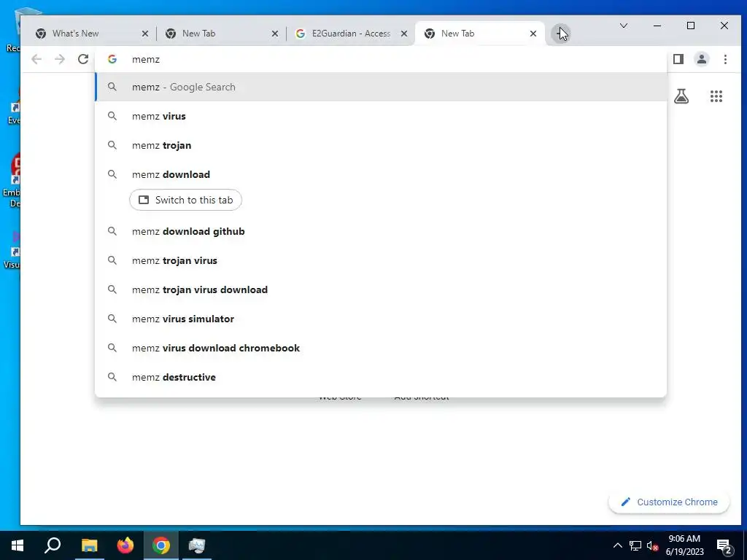Image resolution: width=747 pixels, height=560 pixels.
Task: Select 'memz trojan virus download' suggestion
Action: pos(381,289)
